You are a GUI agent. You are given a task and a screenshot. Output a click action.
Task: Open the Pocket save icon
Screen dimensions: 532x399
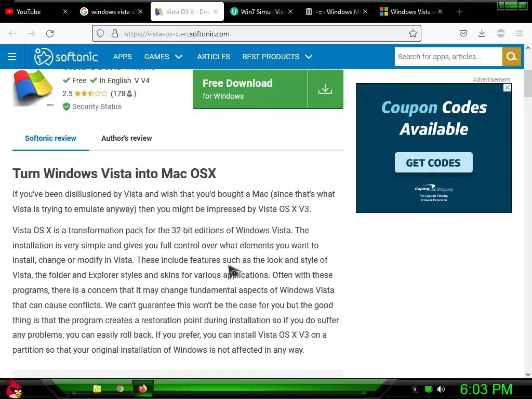pos(463,33)
